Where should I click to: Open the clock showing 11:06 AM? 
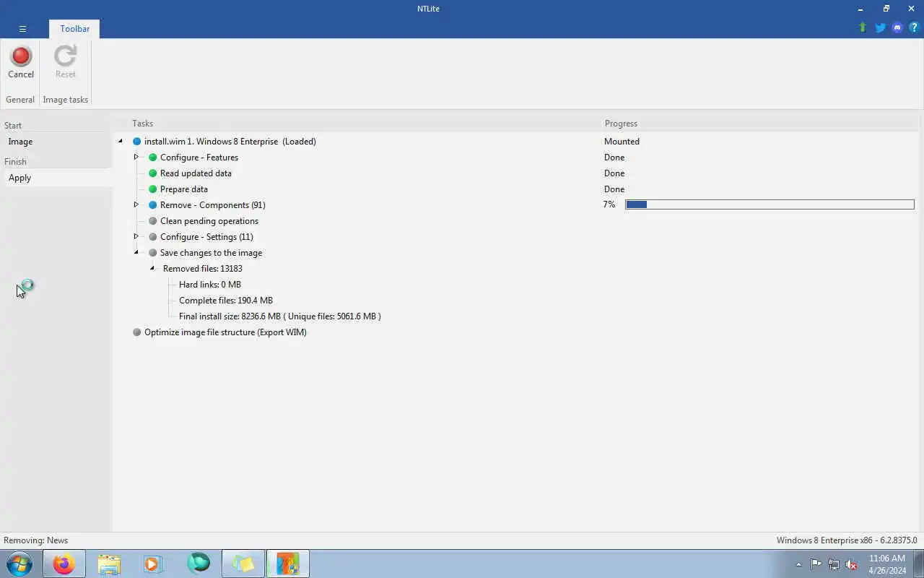click(887, 564)
